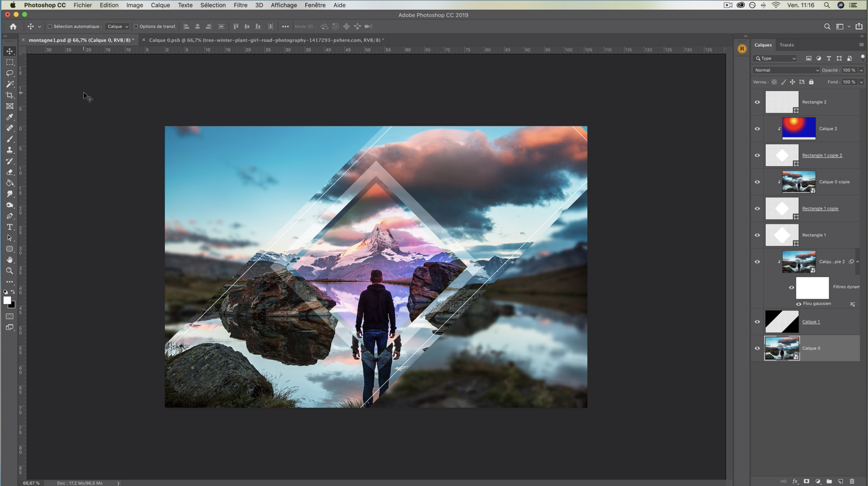Select the Zoom tool in toolbar
Screen dimensions: 868x486
point(9,271)
